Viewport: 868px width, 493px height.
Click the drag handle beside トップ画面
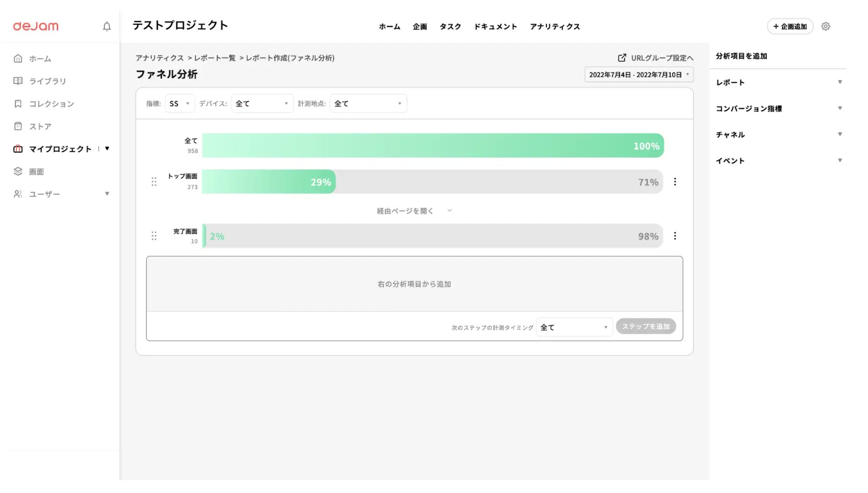click(x=154, y=182)
